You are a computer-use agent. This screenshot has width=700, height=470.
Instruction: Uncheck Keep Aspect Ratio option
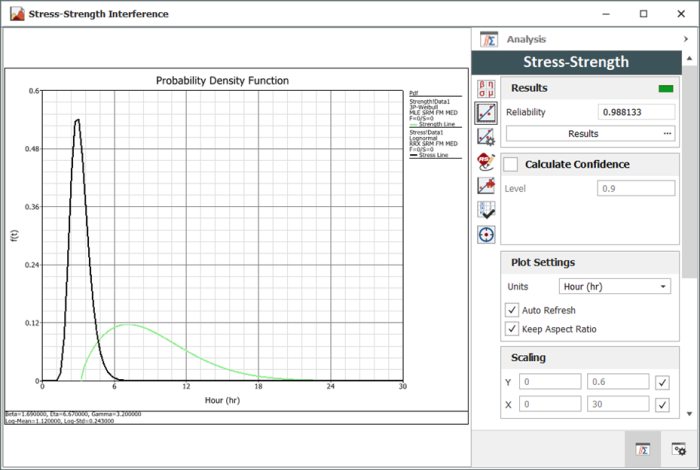[512, 329]
